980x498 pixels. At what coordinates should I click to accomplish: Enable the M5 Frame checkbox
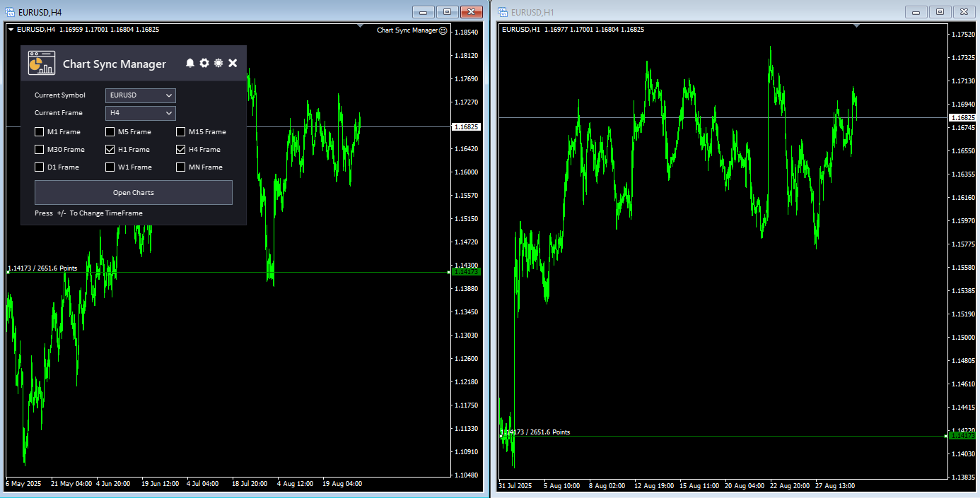110,131
